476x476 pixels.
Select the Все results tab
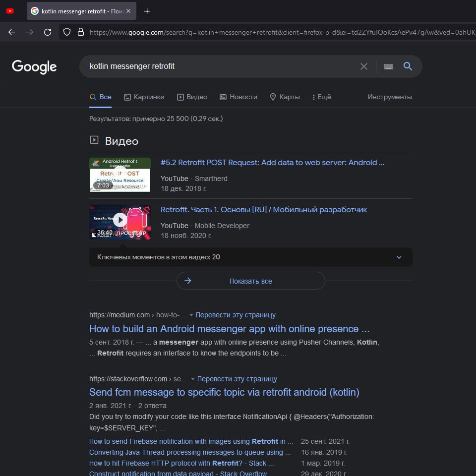pos(101,97)
